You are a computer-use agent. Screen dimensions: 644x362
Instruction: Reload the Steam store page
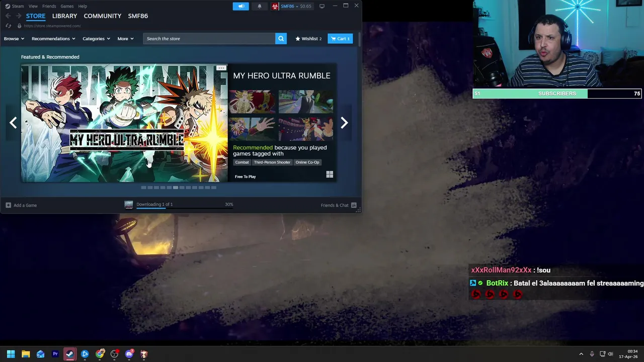[8, 26]
